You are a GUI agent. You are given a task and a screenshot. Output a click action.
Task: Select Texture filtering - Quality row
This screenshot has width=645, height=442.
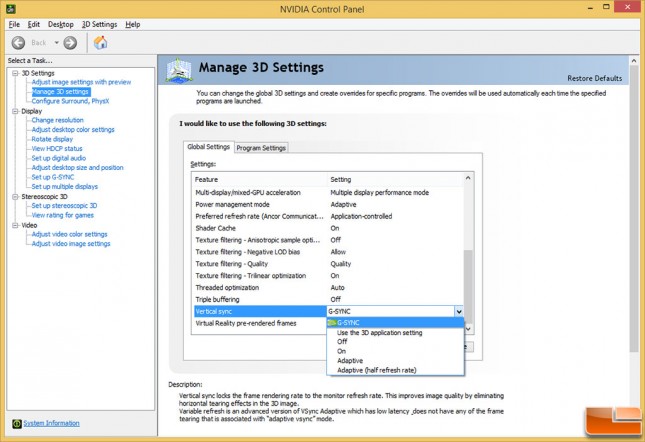point(329,264)
